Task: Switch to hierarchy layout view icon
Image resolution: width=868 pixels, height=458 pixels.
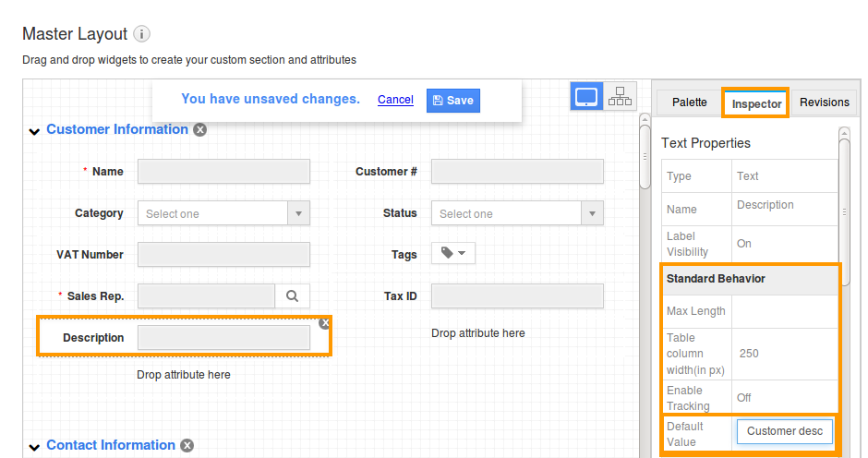Action: coord(620,97)
